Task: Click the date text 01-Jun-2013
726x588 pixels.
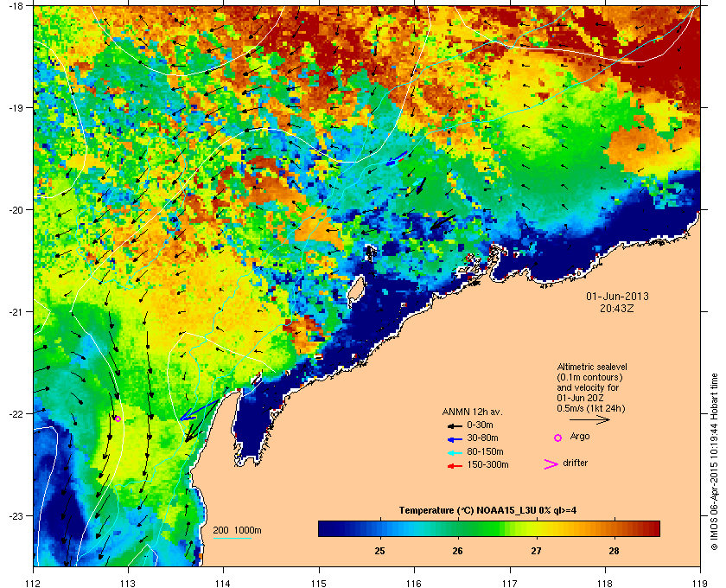Action: point(617,296)
